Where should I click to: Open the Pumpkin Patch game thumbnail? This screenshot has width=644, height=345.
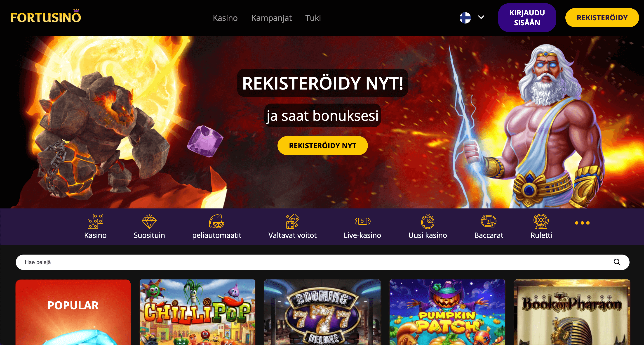[447, 312]
